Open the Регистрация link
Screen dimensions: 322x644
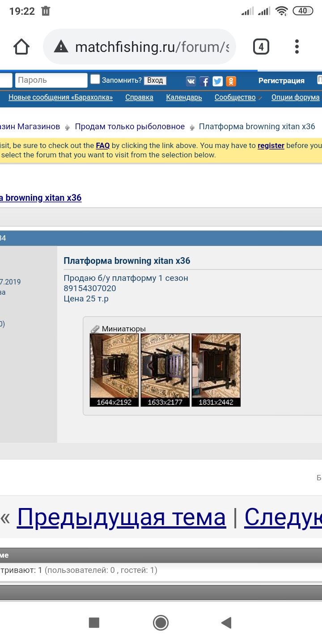click(x=281, y=80)
